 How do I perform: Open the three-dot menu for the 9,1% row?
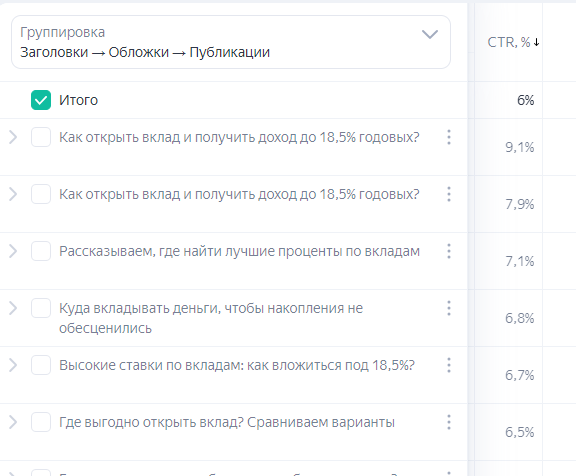coord(449,137)
